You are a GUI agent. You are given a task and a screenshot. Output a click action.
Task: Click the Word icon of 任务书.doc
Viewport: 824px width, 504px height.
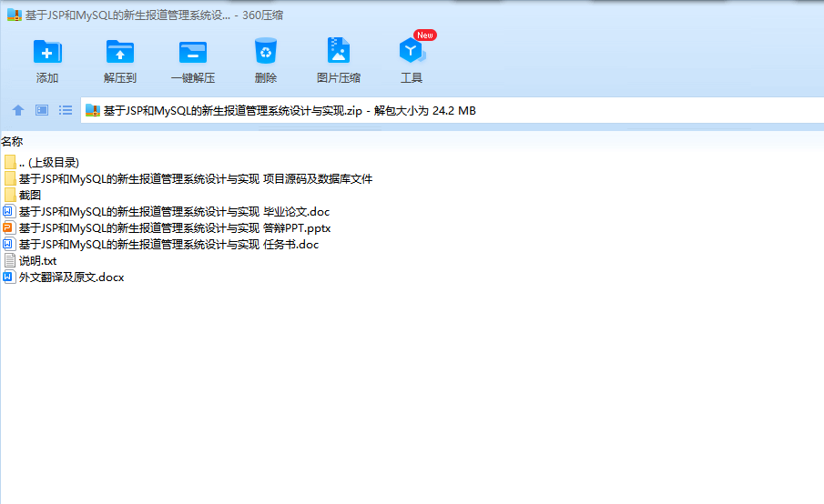[x=9, y=244]
